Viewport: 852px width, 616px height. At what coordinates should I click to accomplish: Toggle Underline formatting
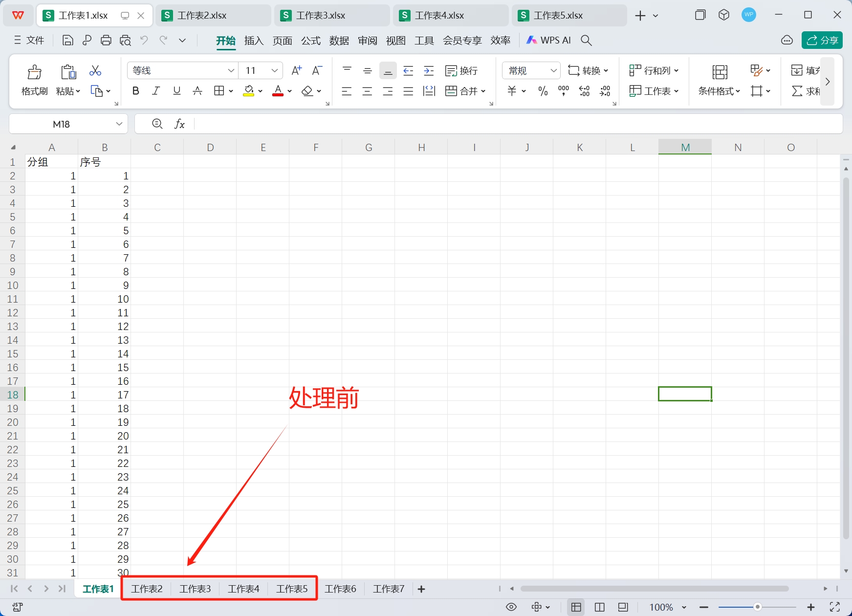point(177,91)
